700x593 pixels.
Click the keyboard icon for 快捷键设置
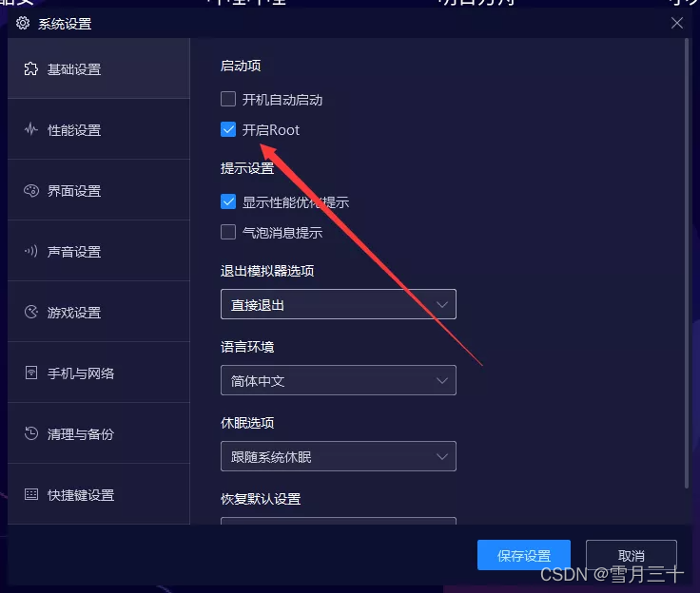tap(30, 494)
